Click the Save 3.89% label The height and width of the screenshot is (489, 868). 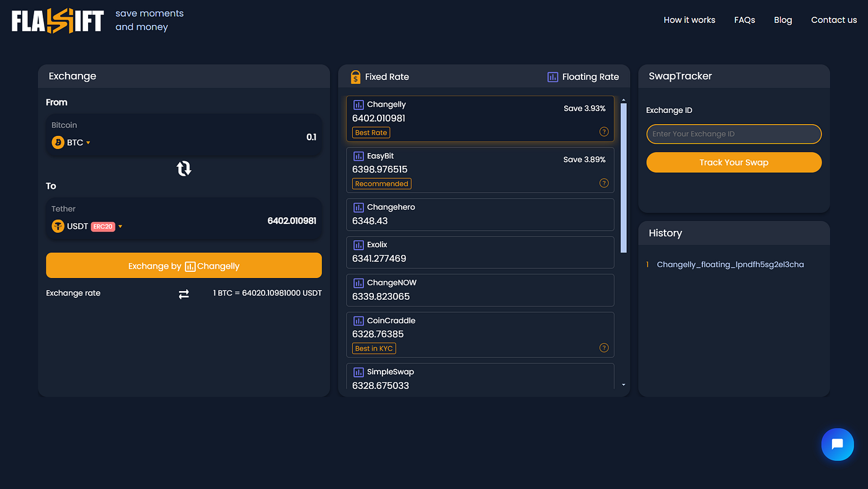click(x=585, y=159)
